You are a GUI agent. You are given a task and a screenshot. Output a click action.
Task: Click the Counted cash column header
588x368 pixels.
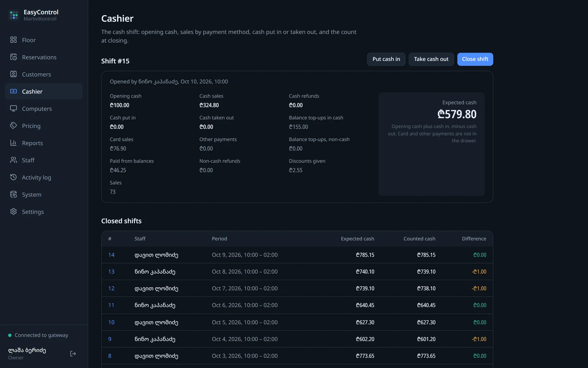point(419,239)
